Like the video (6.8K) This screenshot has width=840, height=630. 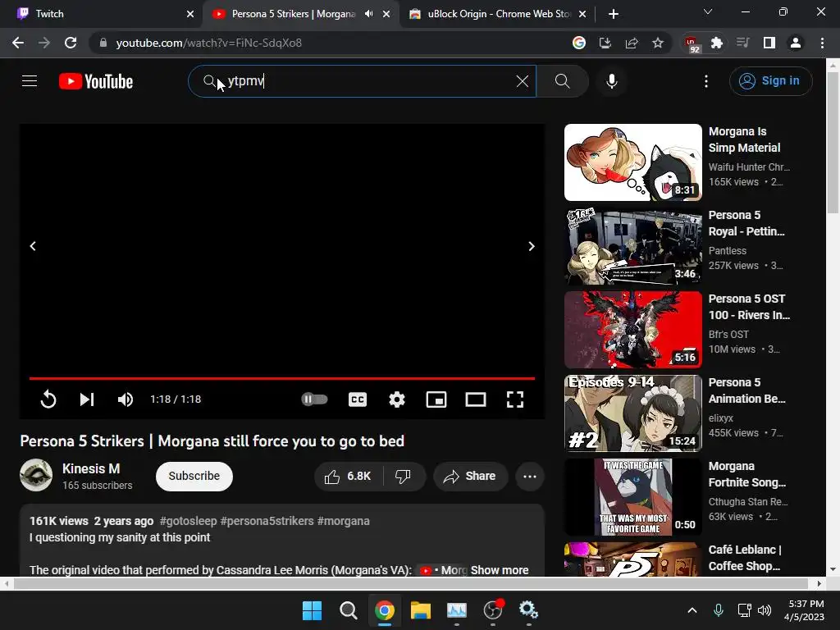point(348,477)
